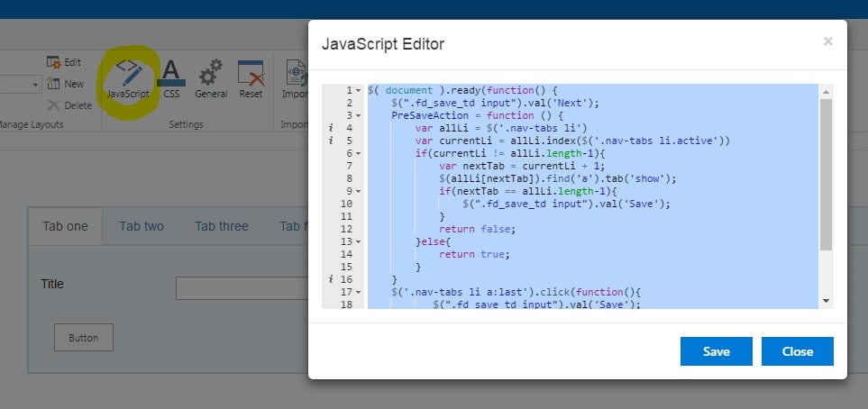Click 'JavaScript Editor' dialog title
868x409 pixels.
click(383, 44)
